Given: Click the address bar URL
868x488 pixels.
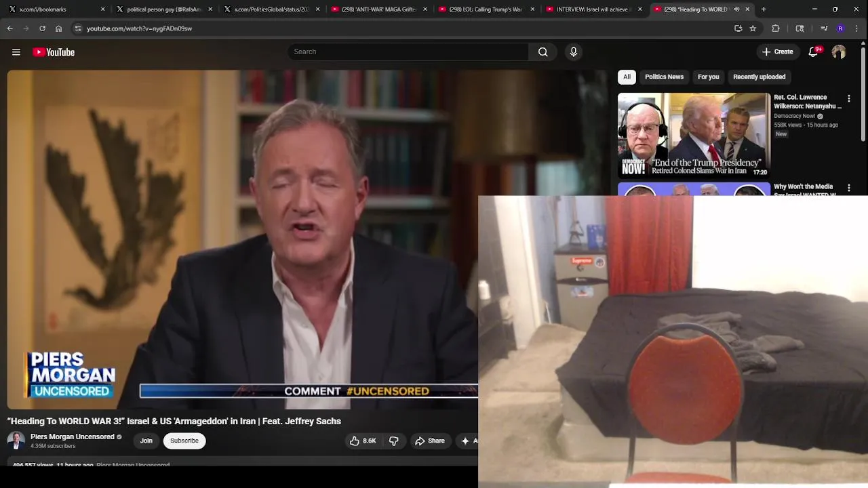Looking at the screenshot, I should click(139, 28).
